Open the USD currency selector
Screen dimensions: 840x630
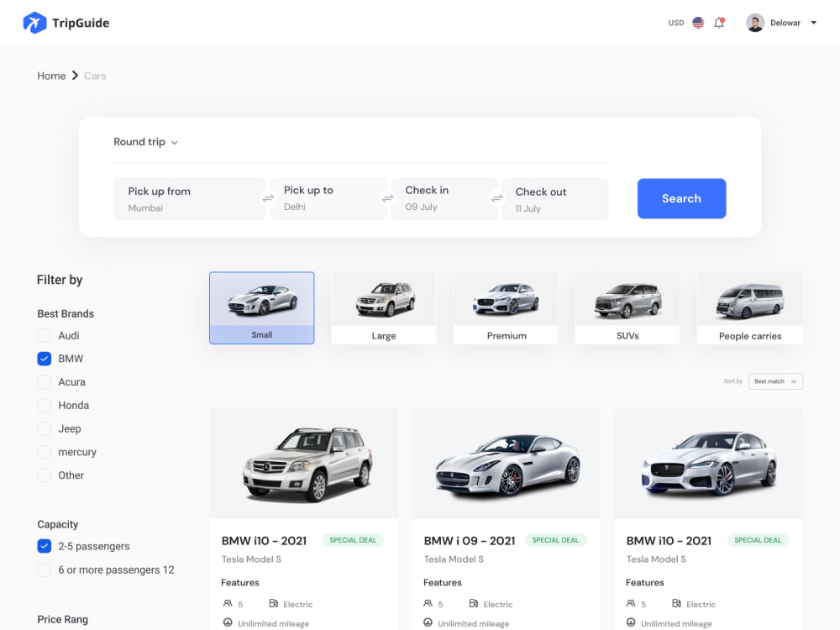pos(676,23)
